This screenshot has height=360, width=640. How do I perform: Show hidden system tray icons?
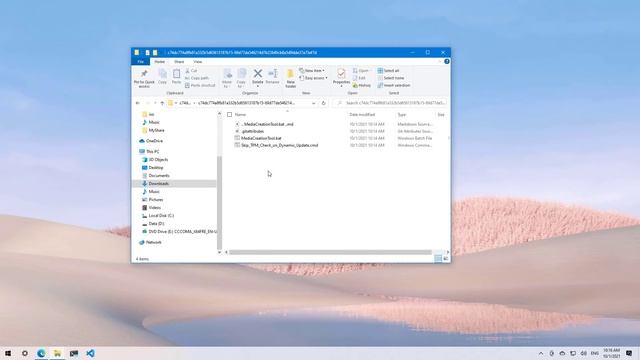pyautogui.click(x=541, y=353)
